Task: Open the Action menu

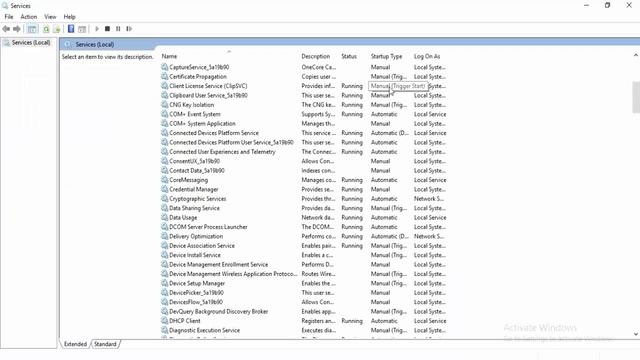Action: (29, 17)
